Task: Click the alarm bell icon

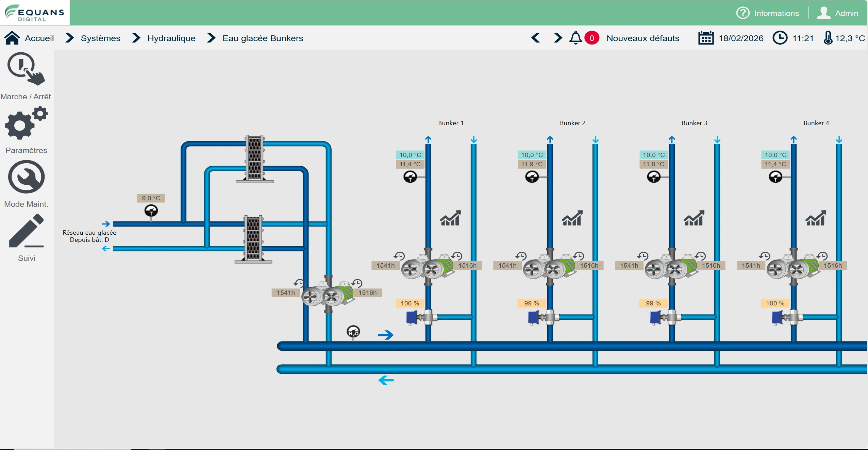Action: tap(575, 38)
